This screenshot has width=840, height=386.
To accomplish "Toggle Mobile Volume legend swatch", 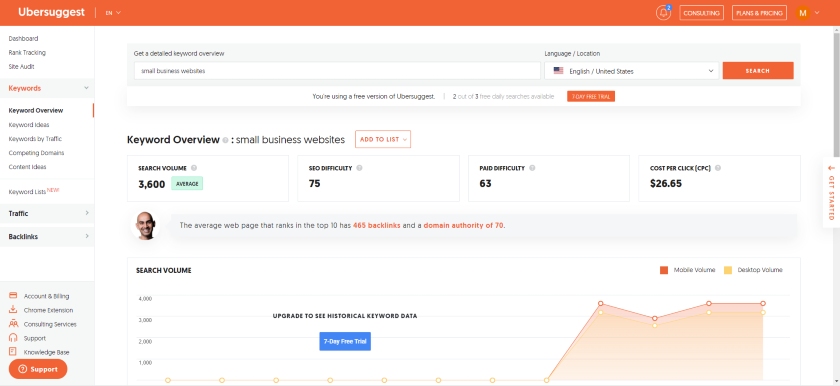I will [x=664, y=270].
